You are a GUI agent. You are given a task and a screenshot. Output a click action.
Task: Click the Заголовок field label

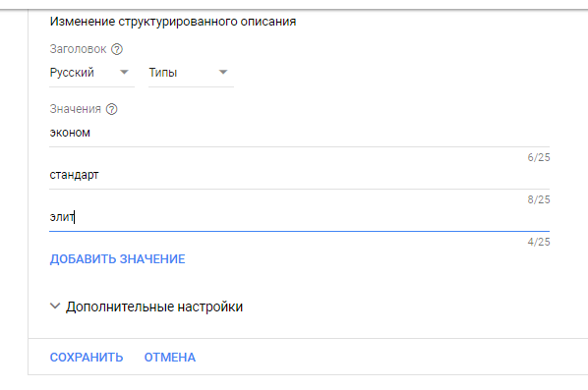click(78, 49)
